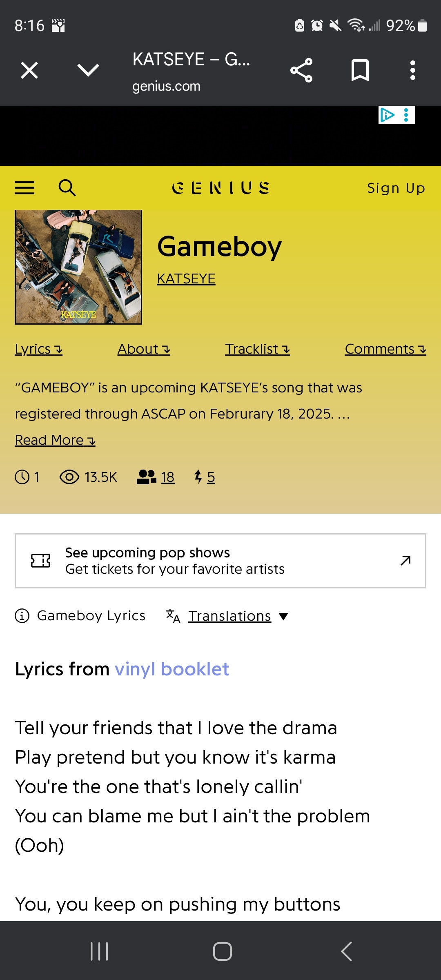
Task: Jump to the Comments section
Action: 385,349
